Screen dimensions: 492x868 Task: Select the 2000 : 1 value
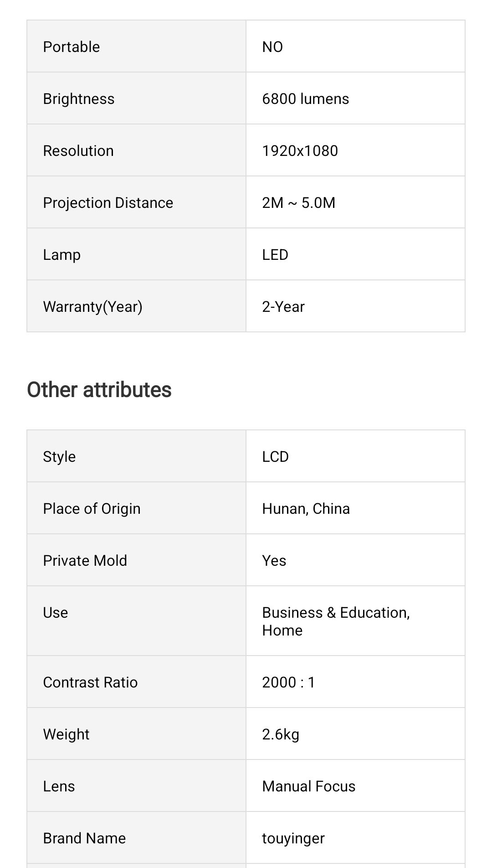point(288,682)
